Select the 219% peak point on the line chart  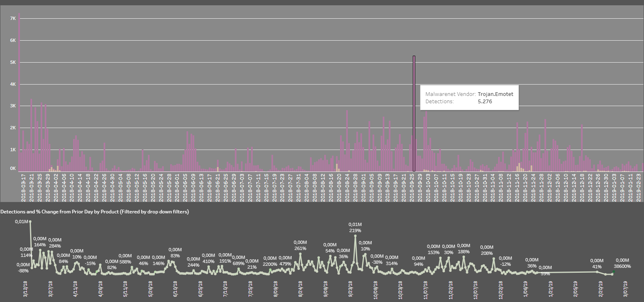click(355, 235)
